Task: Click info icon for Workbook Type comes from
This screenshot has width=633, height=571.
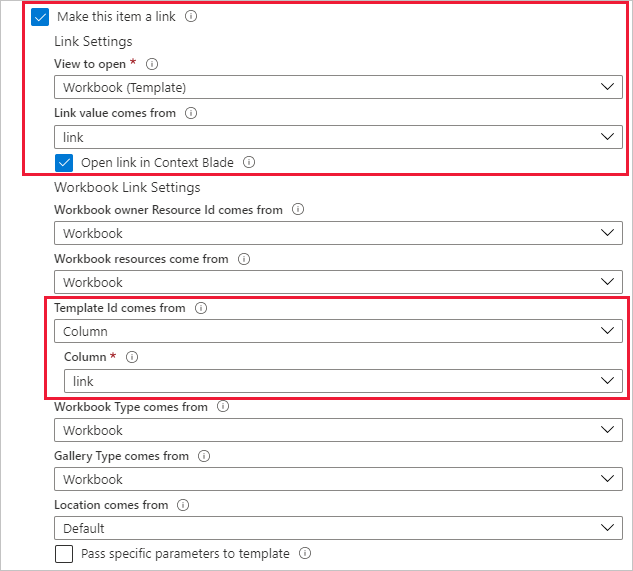Action: pos(223,407)
